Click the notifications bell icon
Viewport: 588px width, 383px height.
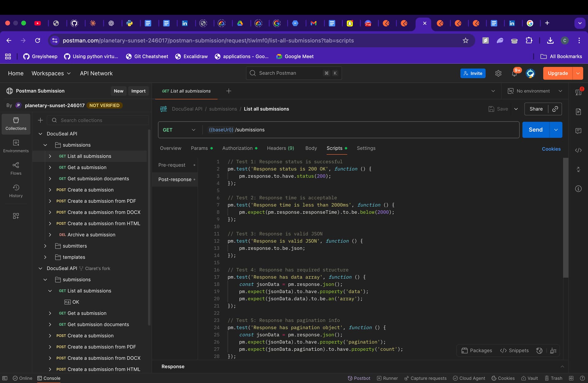pyautogui.click(x=514, y=73)
